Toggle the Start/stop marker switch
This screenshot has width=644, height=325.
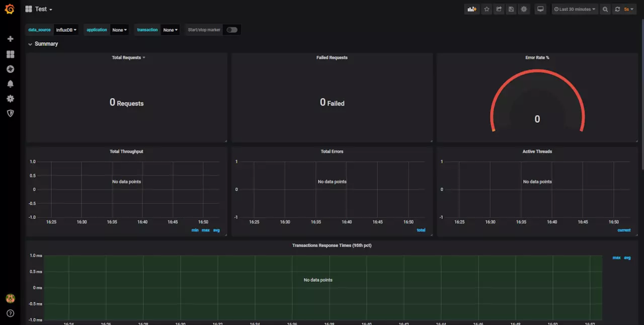[x=232, y=30]
